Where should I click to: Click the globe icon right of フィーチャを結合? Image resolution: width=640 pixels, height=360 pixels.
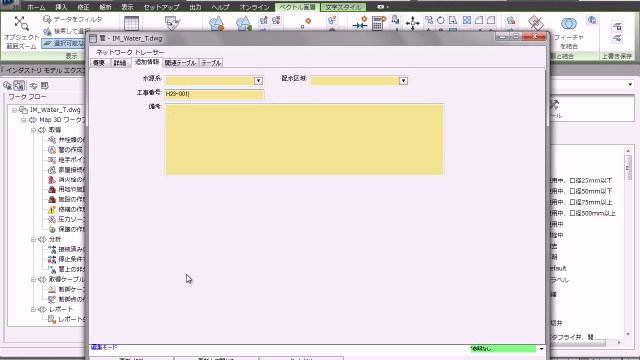(592, 20)
